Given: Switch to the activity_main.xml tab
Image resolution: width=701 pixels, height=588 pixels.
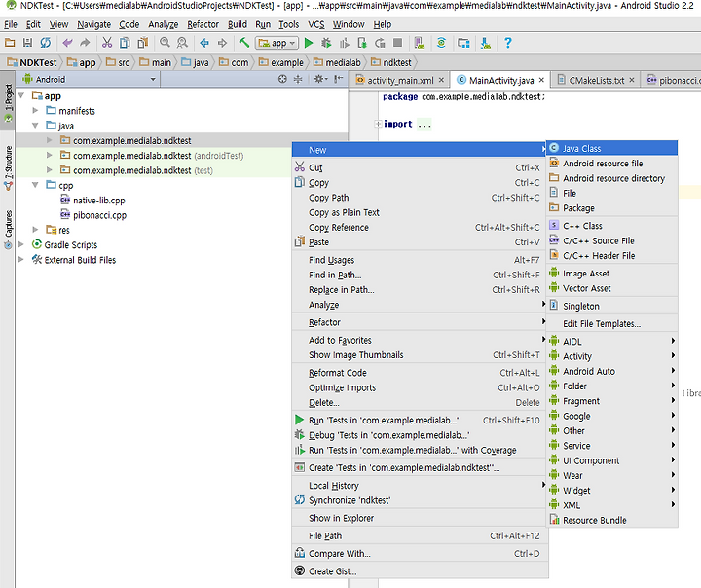Looking at the screenshot, I should 400,80.
